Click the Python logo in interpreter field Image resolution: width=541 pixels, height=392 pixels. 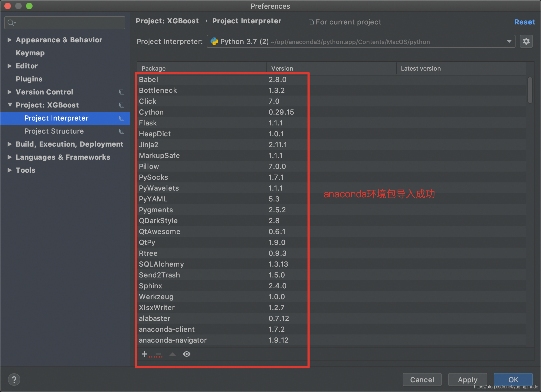pyautogui.click(x=214, y=42)
